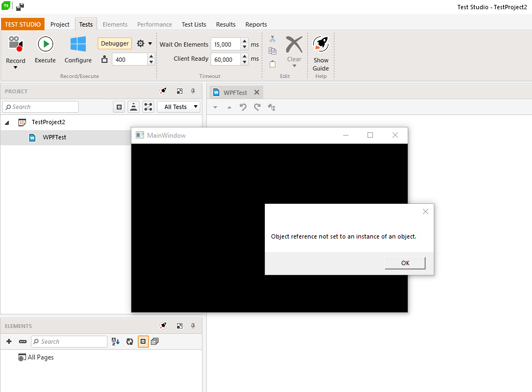Click the Copy icon in Edit group
Image resolution: width=532 pixels, height=392 pixels.
[x=273, y=51]
